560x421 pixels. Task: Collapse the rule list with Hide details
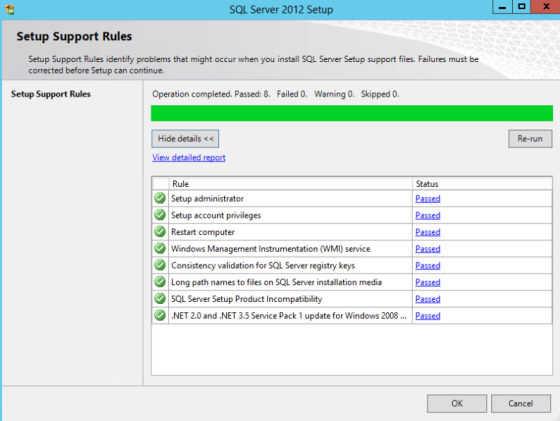coord(185,139)
